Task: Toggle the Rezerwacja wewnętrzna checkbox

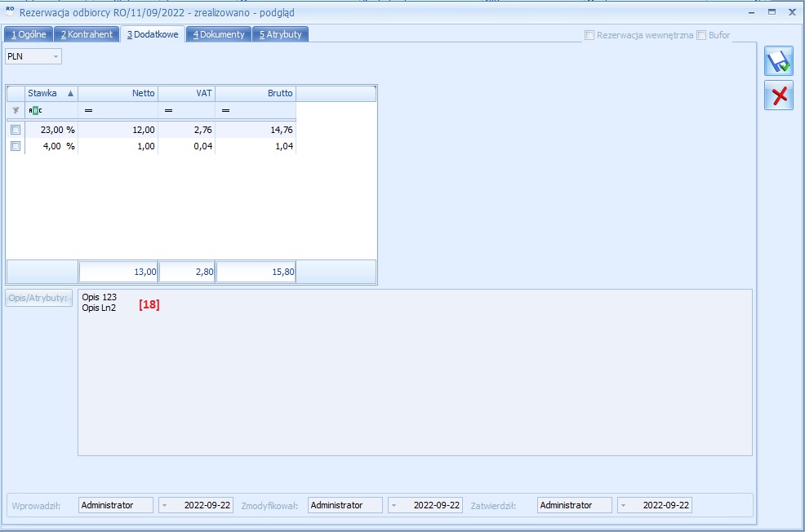Action: click(589, 35)
